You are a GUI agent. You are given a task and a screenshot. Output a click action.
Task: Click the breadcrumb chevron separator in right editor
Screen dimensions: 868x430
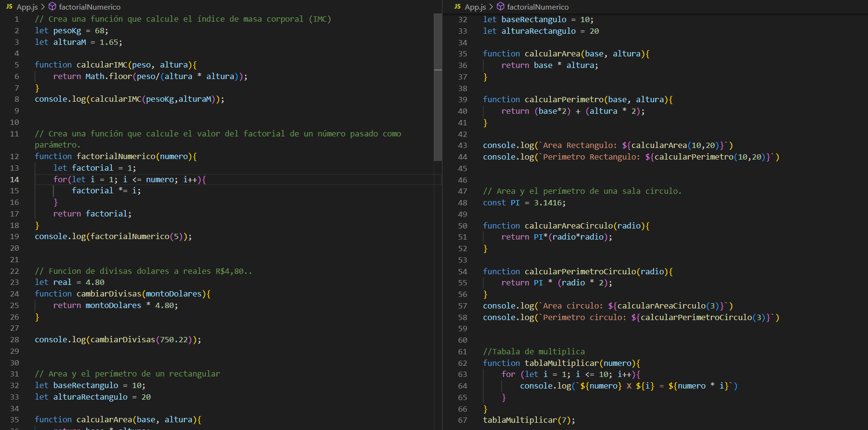point(491,7)
